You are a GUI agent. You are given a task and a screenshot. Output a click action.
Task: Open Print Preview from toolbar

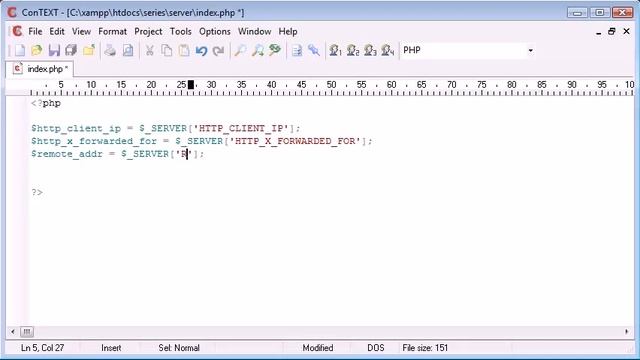tap(128, 50)
